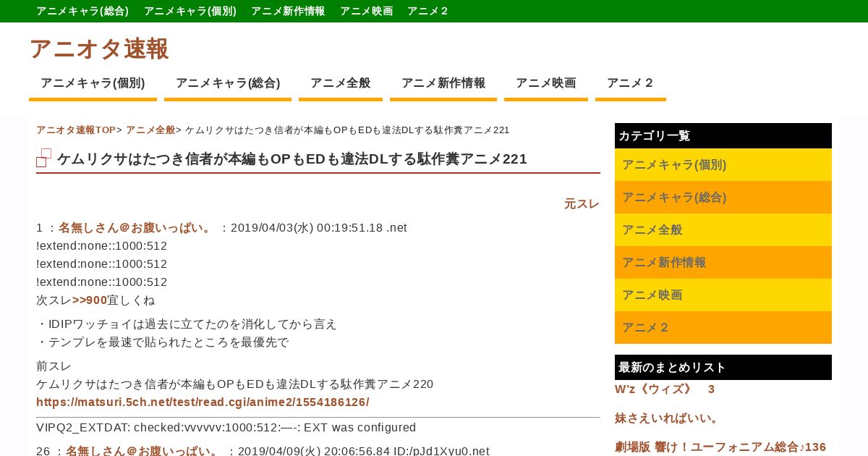Click the ケムリクサ…駄作糞アニメ221 article heading

292,159
